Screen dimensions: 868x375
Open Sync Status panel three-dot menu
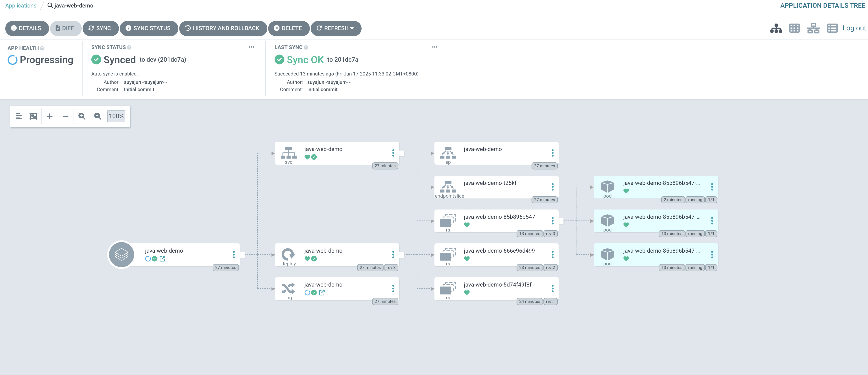pos(251,47)
